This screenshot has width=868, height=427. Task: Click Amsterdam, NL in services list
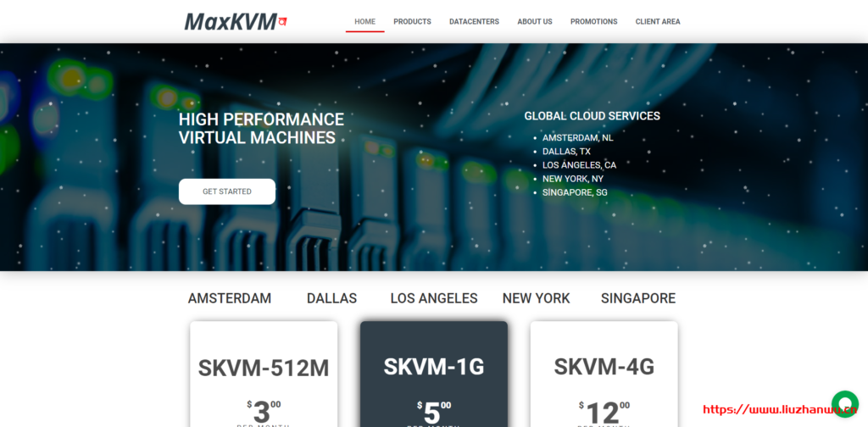pyautogui.click(x=577, y=137)
